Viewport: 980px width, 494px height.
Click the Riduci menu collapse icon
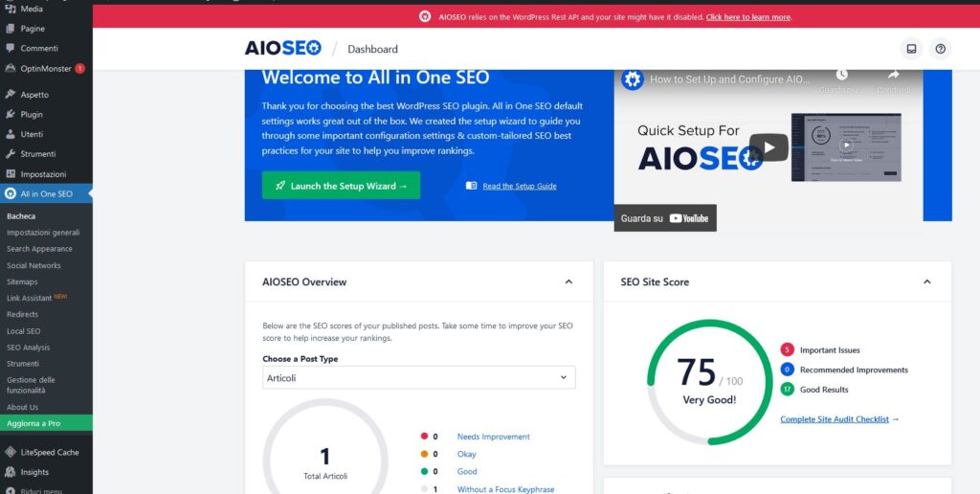10,490
